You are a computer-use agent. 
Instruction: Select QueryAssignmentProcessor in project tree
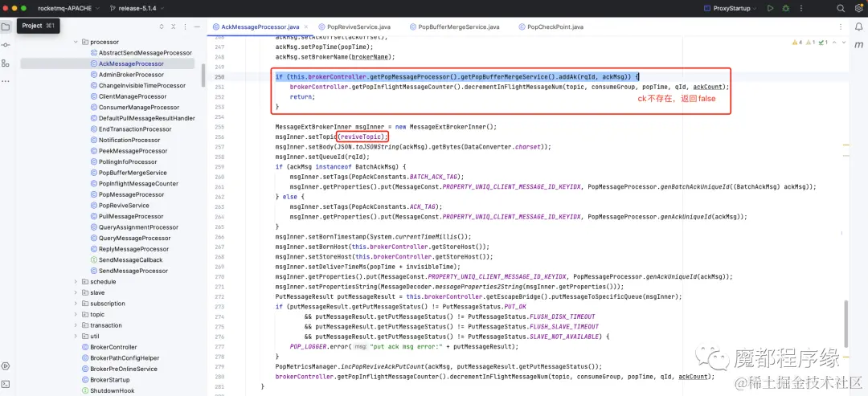[138, 227]
